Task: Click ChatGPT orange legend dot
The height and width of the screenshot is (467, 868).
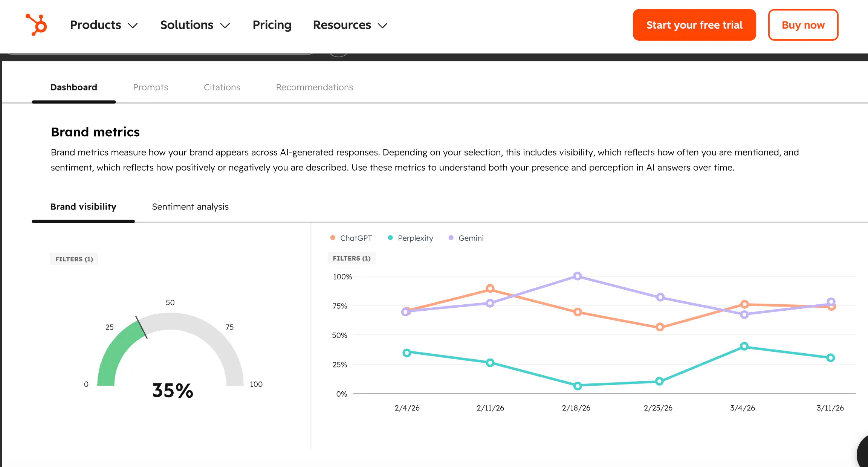Action: pos(333,238)
